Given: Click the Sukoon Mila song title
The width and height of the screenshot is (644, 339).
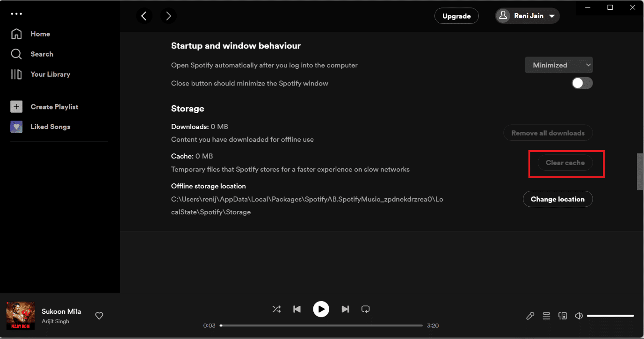Looking at the screenshot, I should pos(61,311).
